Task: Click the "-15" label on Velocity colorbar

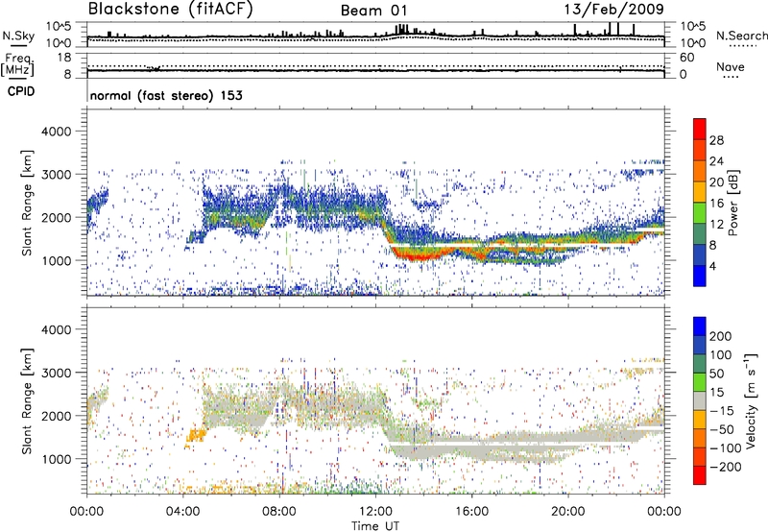Action: (x=722, y=411)
